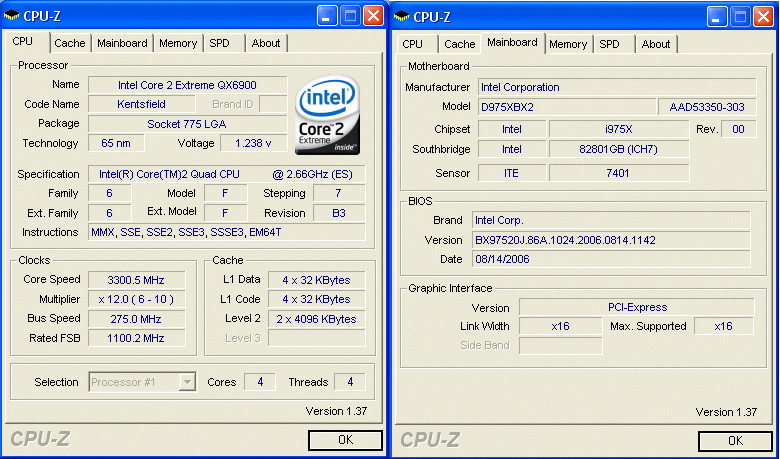Click OK button in the left CPU-Z window
This screenshot has width=780, height=459.
click(x=345, y=440)
